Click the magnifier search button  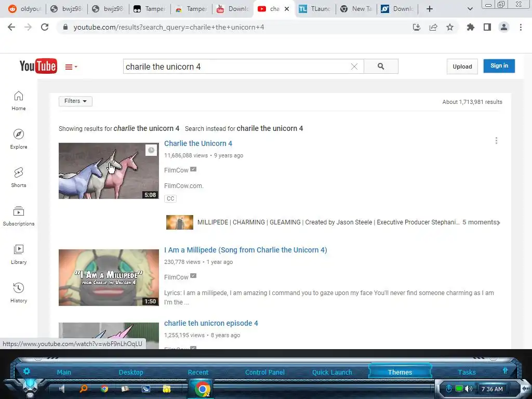click(x=381, y=66)
